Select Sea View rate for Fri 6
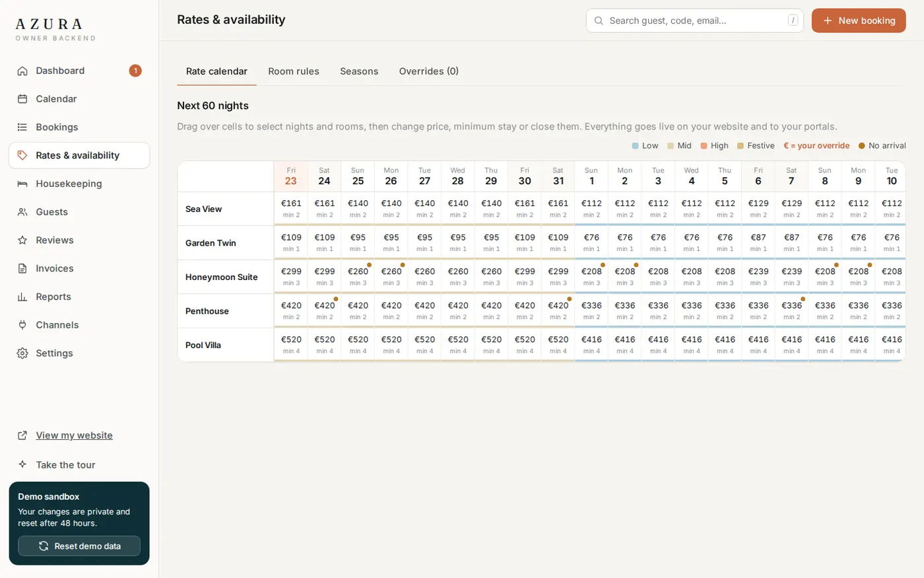924x578 pixels. (x=758, y=209)
